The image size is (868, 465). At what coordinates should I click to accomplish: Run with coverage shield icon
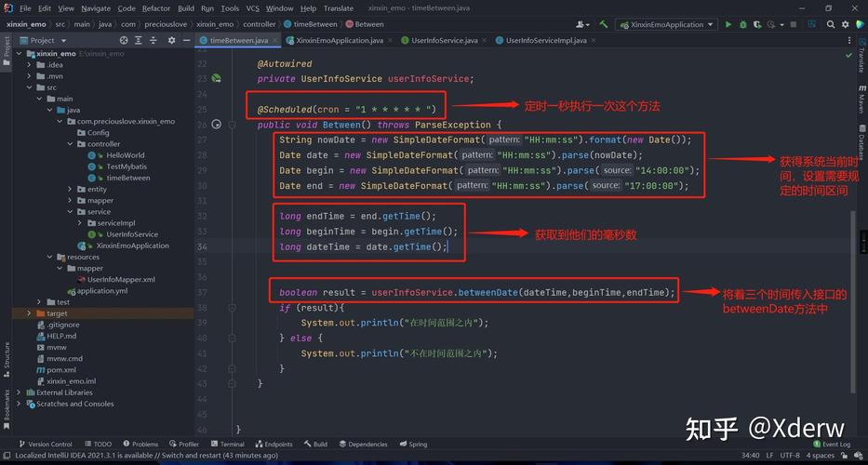756,24
